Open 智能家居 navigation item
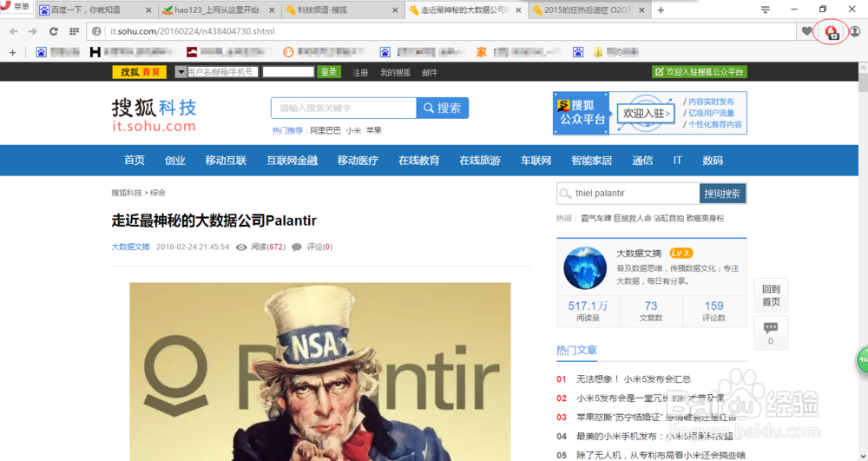868x461 pixels. [592, 161]
